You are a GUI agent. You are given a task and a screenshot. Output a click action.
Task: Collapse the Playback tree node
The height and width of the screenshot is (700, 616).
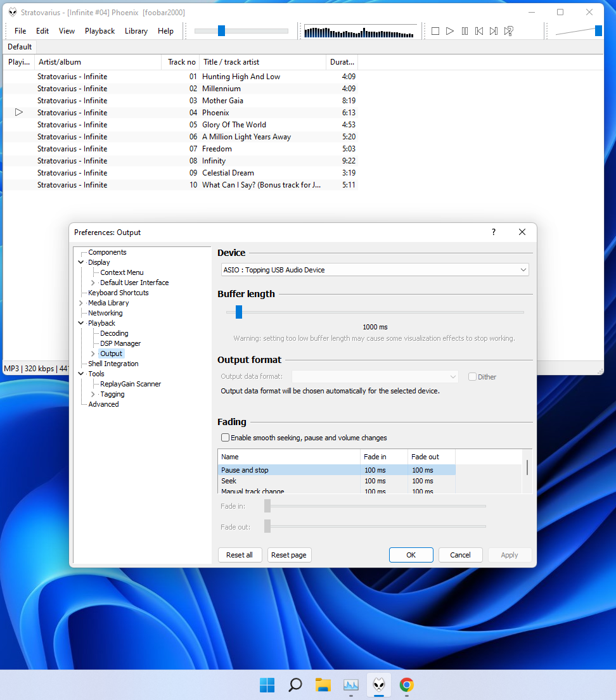coord(81,323)
